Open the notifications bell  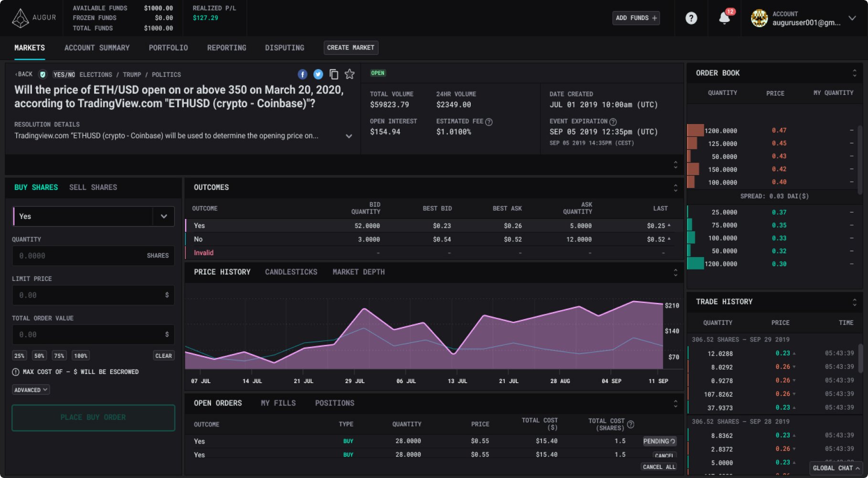(x=724, y=18)
